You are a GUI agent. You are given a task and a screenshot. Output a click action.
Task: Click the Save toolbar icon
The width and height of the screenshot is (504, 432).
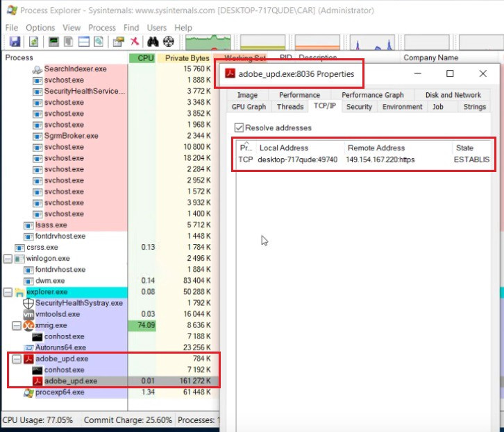click(15, 42)
